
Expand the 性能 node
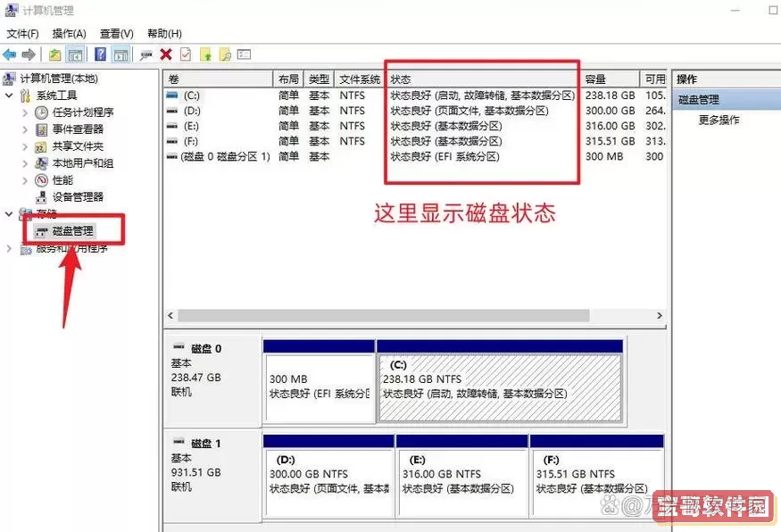point(25,180)
